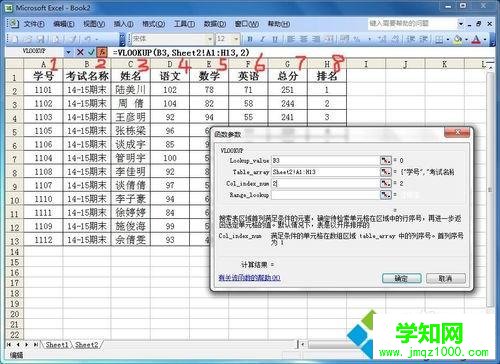Click the Range_lookup range selector icon
The image size is (500, 364).
(385, 195)
